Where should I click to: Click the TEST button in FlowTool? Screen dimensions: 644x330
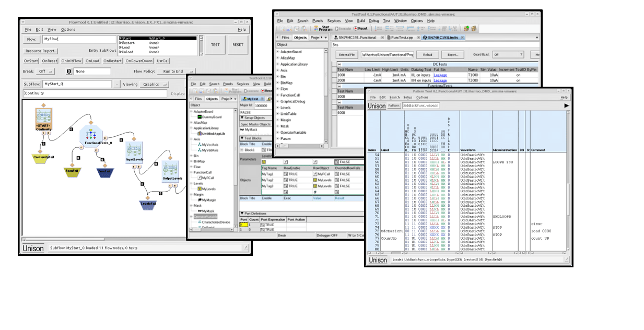(x=215, y=45)
